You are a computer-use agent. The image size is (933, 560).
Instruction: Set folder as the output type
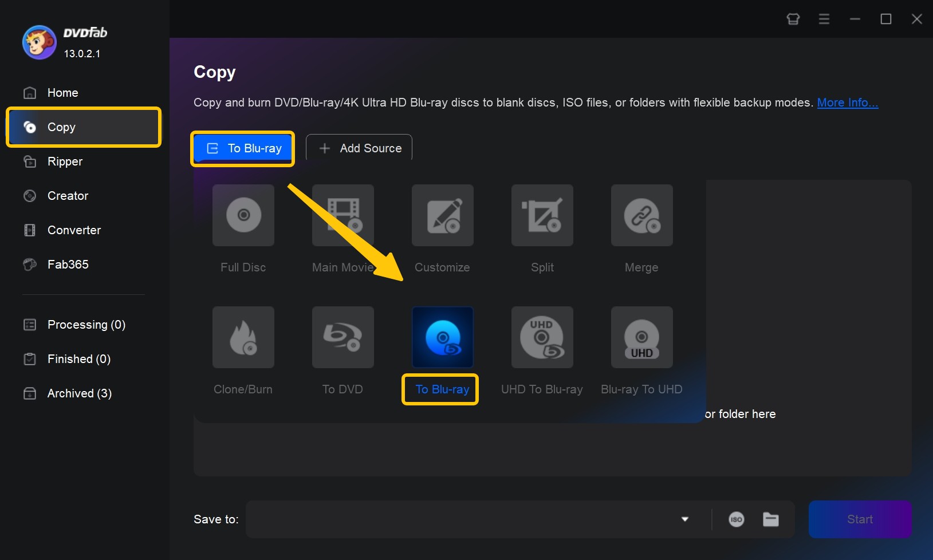tap(770, 519)
